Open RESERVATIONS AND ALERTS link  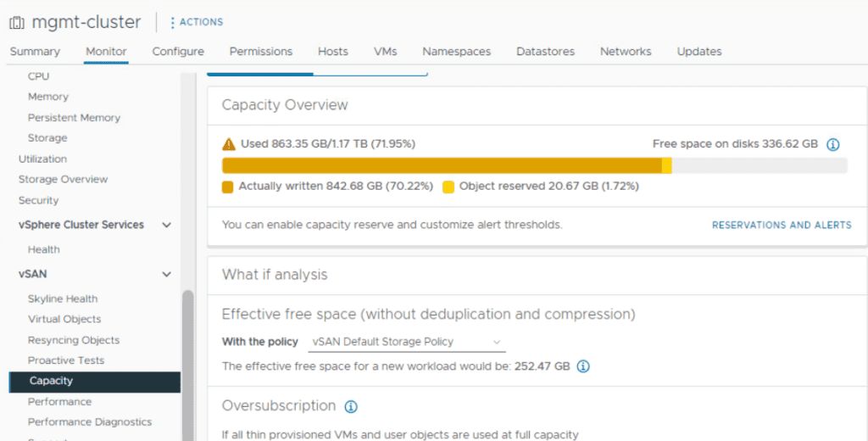(782, 225)
